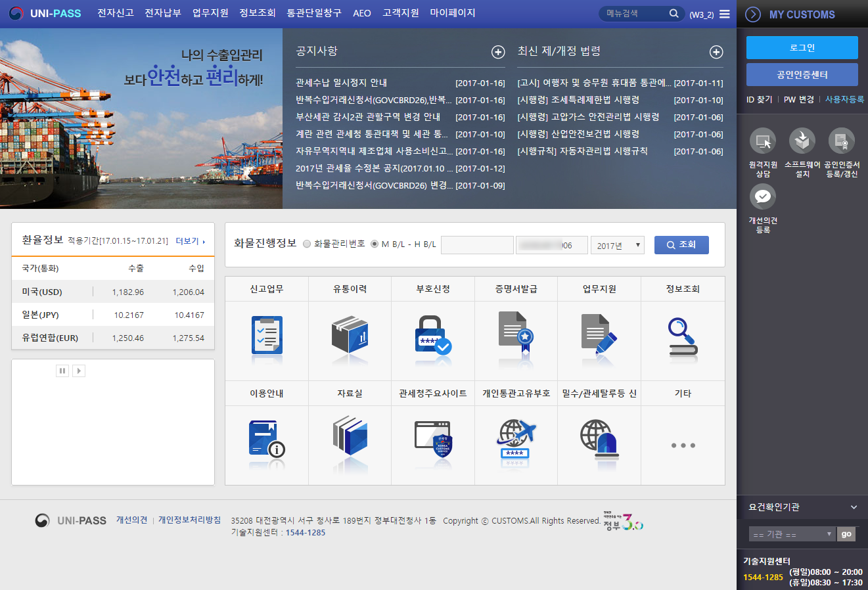The width and height of the screenshot is (868, 590).
Task: Click the 로그인 button
Action: [802, 48]
